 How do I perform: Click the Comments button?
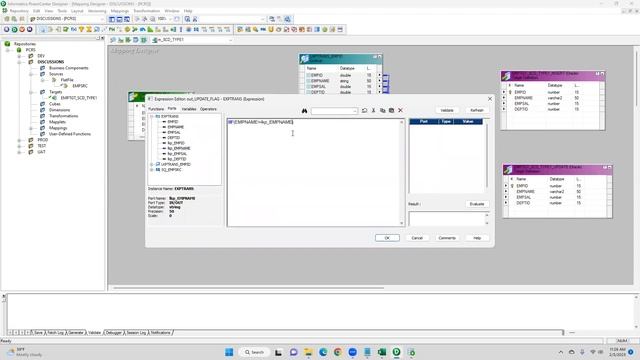[x=447, y=238]
